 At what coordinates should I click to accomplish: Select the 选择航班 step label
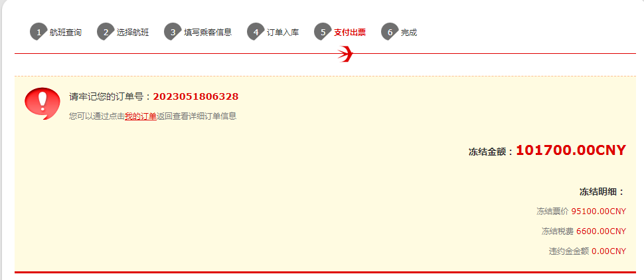point(133,33)
